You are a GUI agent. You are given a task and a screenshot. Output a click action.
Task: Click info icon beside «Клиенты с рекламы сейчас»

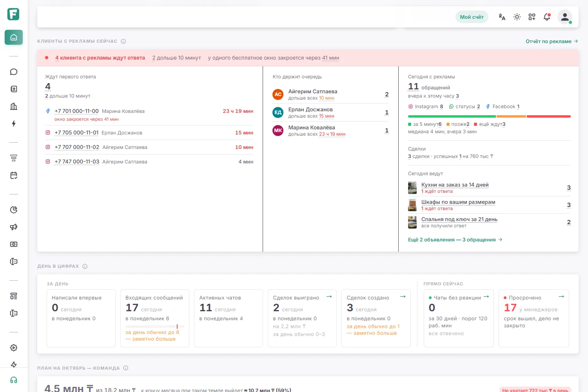point(123,41)
